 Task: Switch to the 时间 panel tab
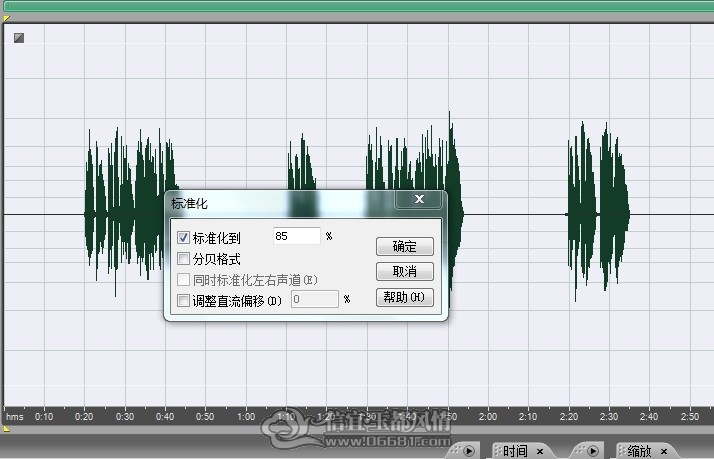515,451
